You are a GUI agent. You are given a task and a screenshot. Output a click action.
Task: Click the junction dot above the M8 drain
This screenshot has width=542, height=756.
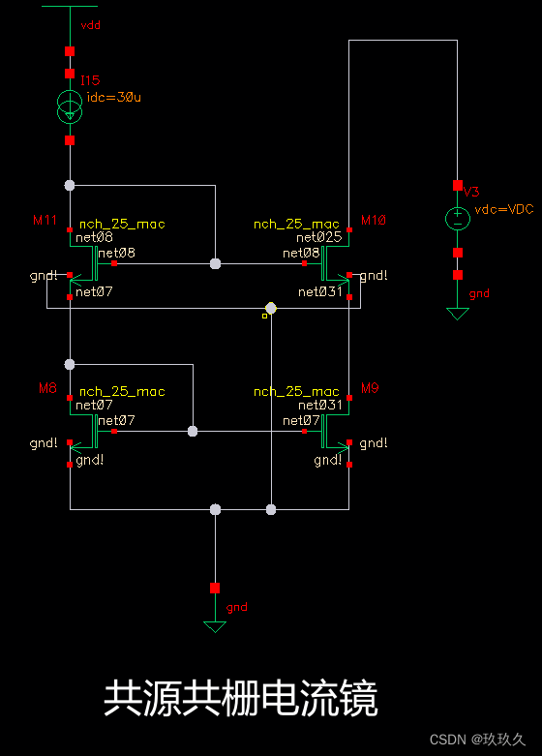coord(70,364)
